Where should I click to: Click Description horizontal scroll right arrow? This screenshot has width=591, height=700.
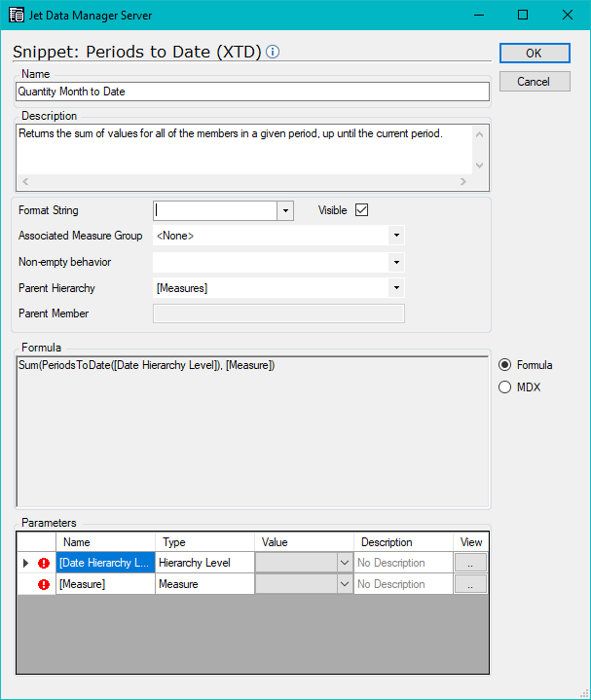pyautogui.click(x=463, y=181)
